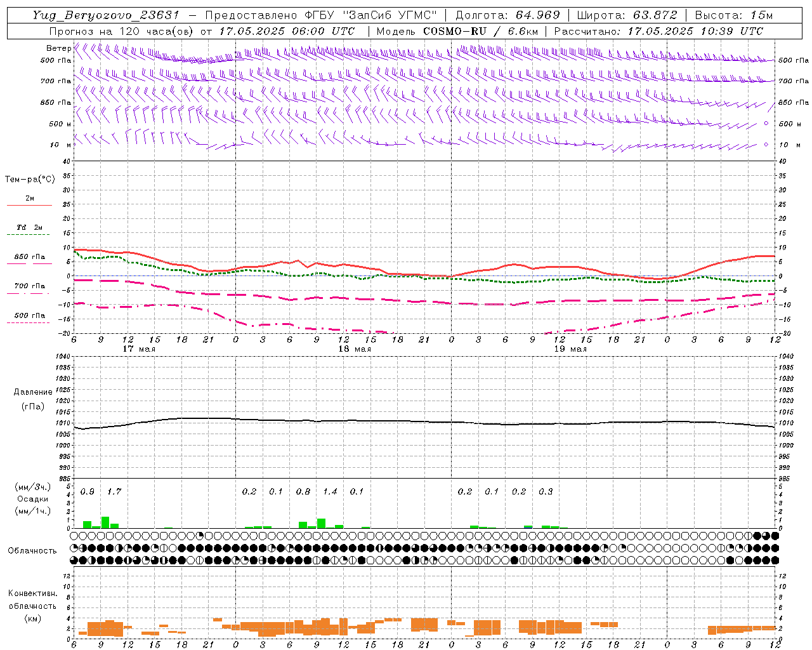The height and width of the screenshot is (650, 812).
Task: Click the '17 мая' date label
Action: (139, 349)
